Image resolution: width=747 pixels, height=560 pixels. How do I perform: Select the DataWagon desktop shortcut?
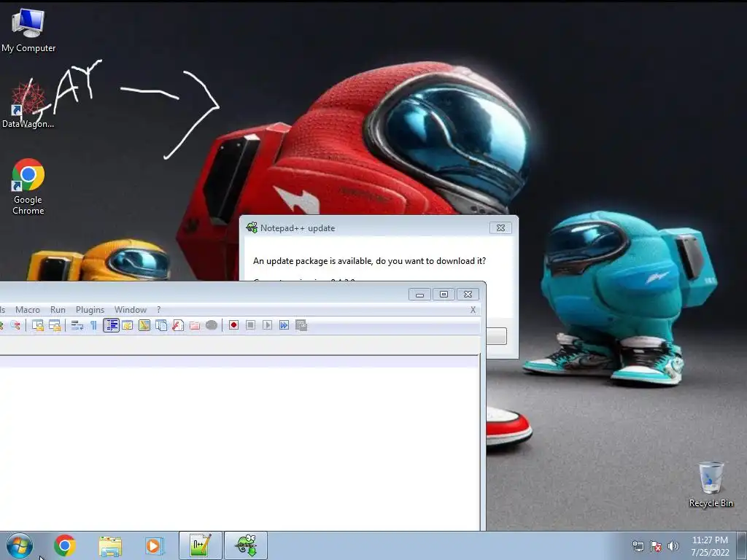tap(28, 106)
